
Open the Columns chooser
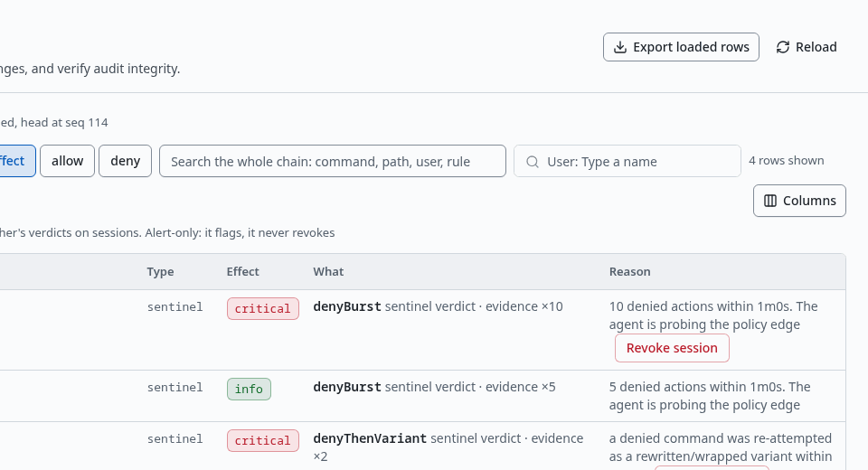(x=799, y=201)
